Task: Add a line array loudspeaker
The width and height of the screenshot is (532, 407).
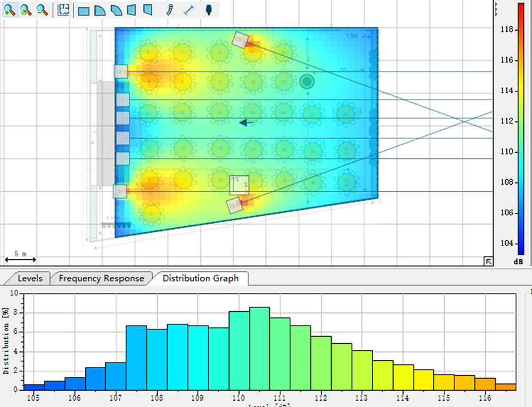Action: [x=170, y=10]
